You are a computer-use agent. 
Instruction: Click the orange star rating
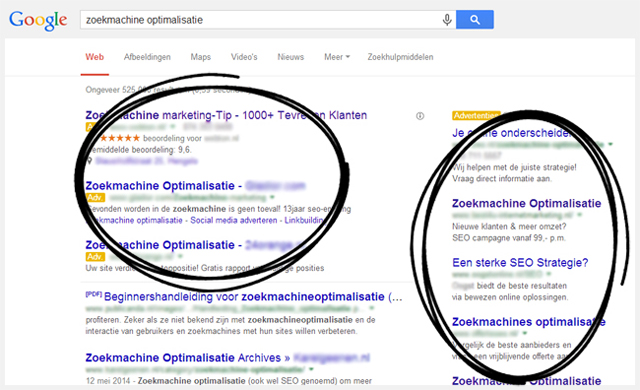119,138
